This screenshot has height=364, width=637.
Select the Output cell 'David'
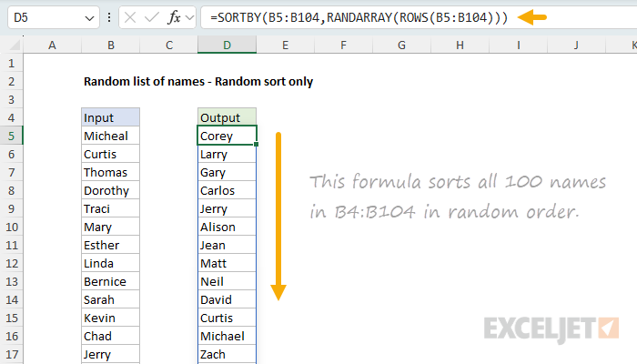coord(227,299)
